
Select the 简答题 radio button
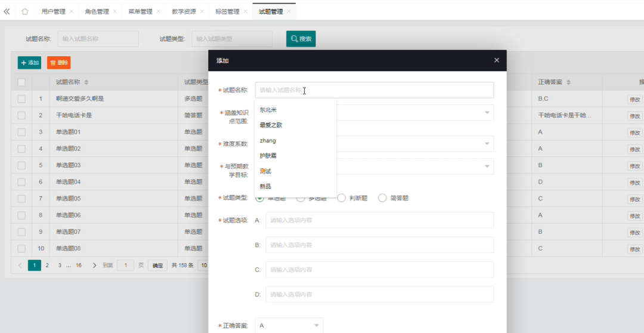click(382, 198)
